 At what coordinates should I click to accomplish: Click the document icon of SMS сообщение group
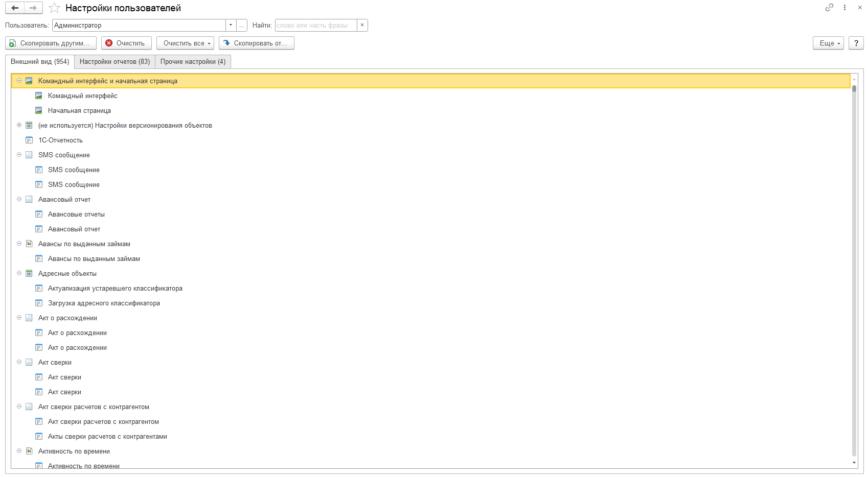pyautogui.click(x=29, y=155)
